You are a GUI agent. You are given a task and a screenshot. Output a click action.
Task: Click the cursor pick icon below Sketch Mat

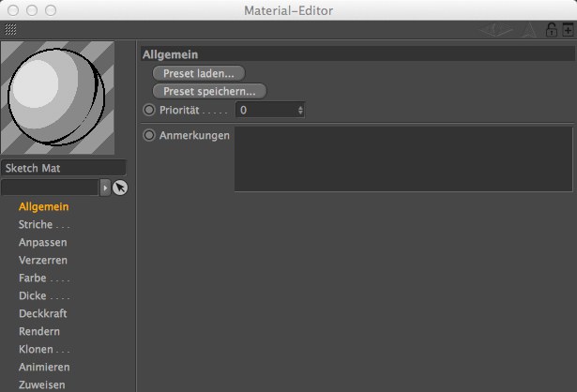[x=120, y=188]
